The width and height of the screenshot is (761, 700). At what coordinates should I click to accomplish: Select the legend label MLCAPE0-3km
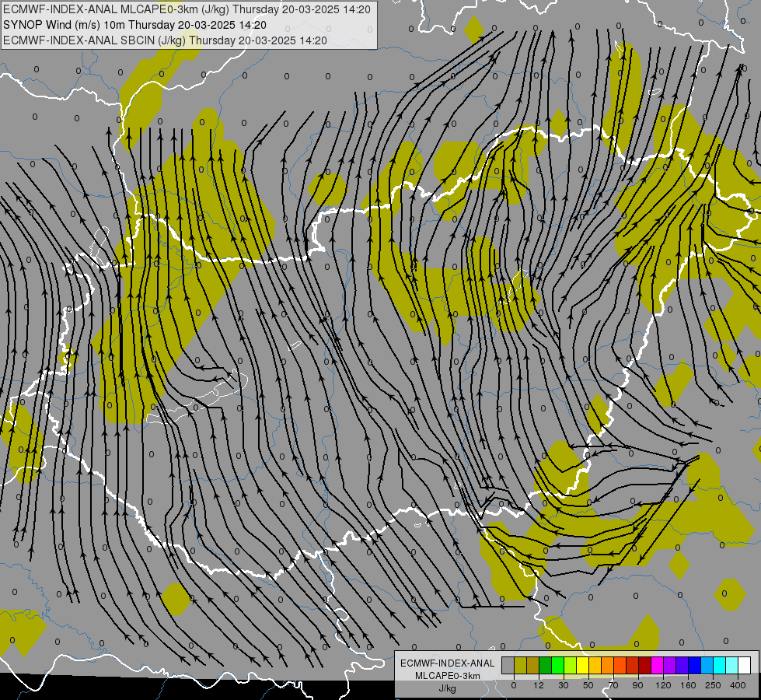pos(447,676)
